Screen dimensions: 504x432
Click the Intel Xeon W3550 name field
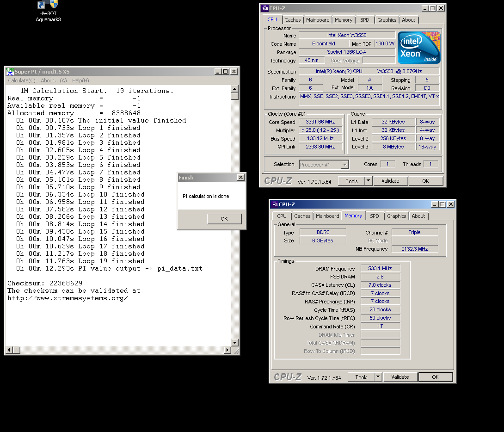[347, 35]
